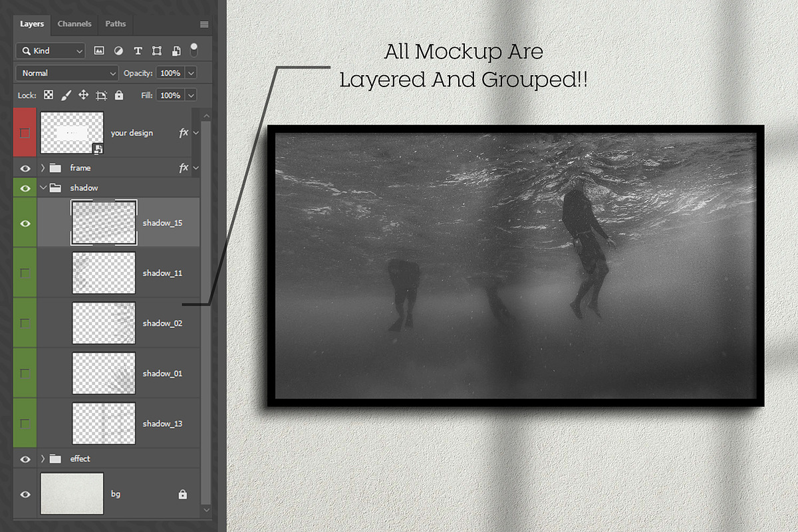
Task: Filter by shape layers icon
Action: pos(157,51)
